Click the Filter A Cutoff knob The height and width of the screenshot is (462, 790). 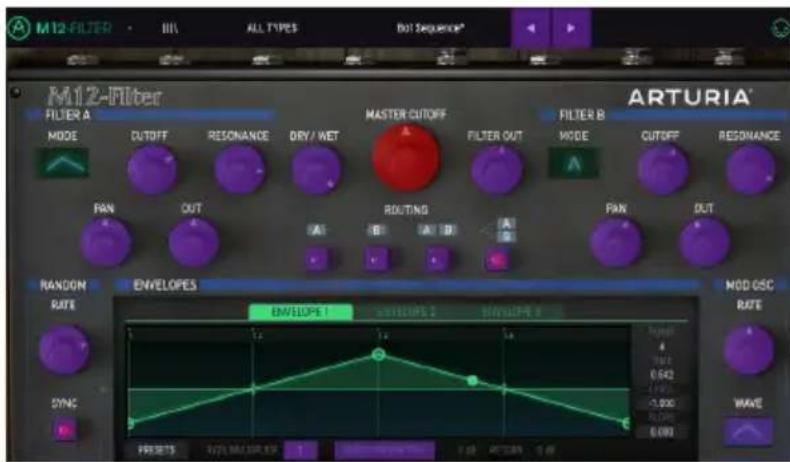coord(152,170)
